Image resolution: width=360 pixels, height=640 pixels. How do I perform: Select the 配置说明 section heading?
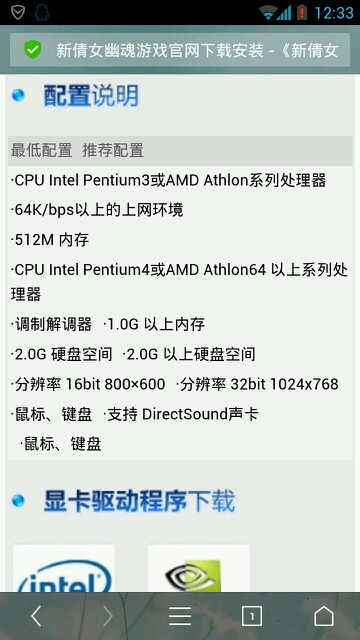click(x=91, y=96)
